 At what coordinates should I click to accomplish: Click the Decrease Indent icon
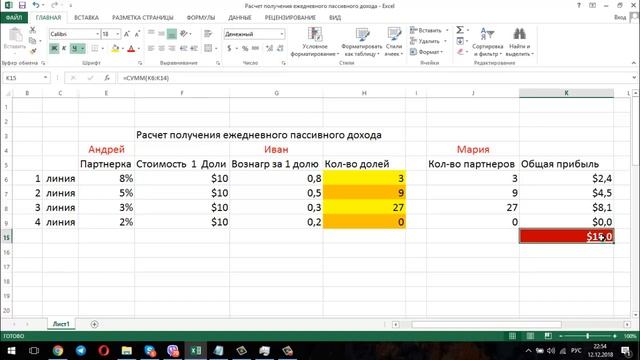pos(183,49)
